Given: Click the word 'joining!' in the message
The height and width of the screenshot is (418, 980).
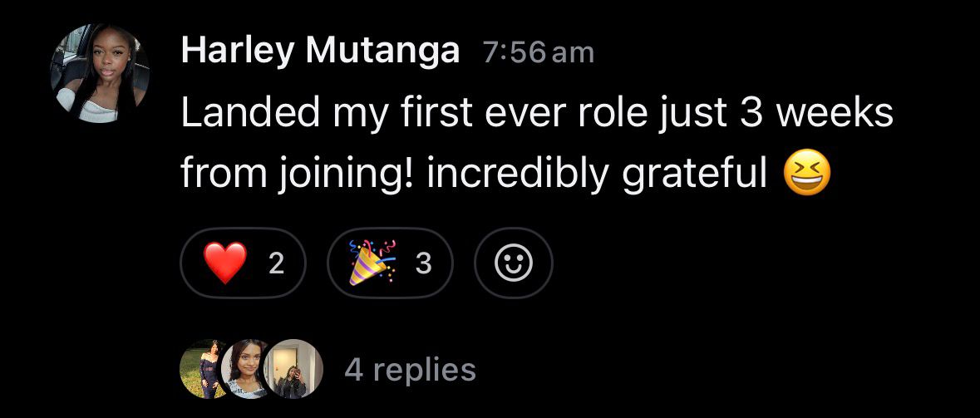Looking at the screenshot, I should coord(344,175).
